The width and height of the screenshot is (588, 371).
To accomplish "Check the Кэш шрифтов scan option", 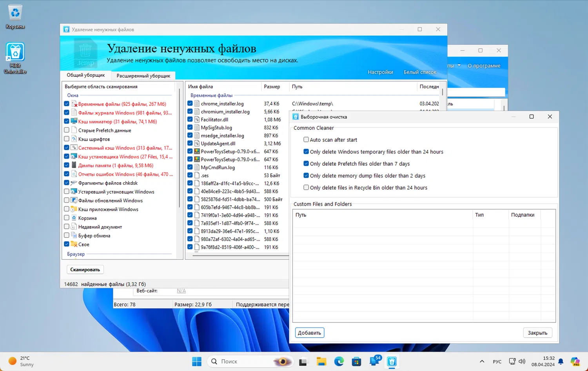I will [67, 139].
